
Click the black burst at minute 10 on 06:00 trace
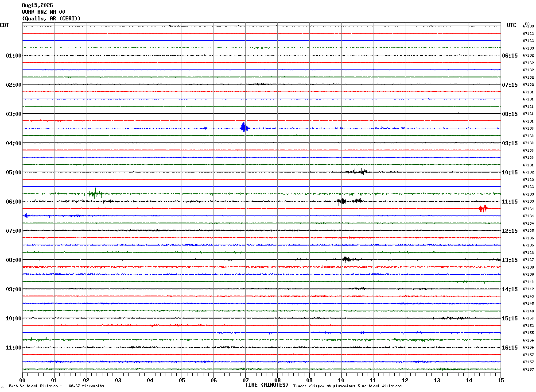[x=342, y=201]
